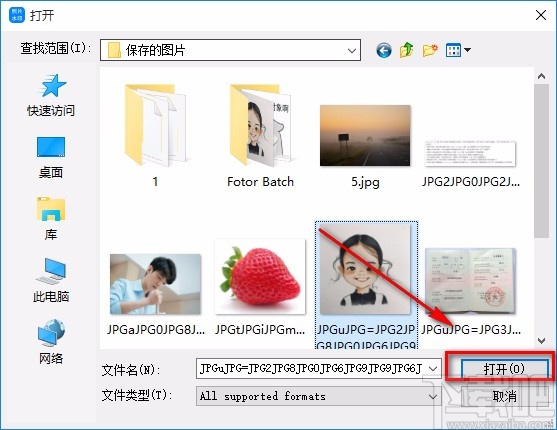Create a new folder icon
The height and width of the screenshot is (430, 557).
click(x=430, y=50)
